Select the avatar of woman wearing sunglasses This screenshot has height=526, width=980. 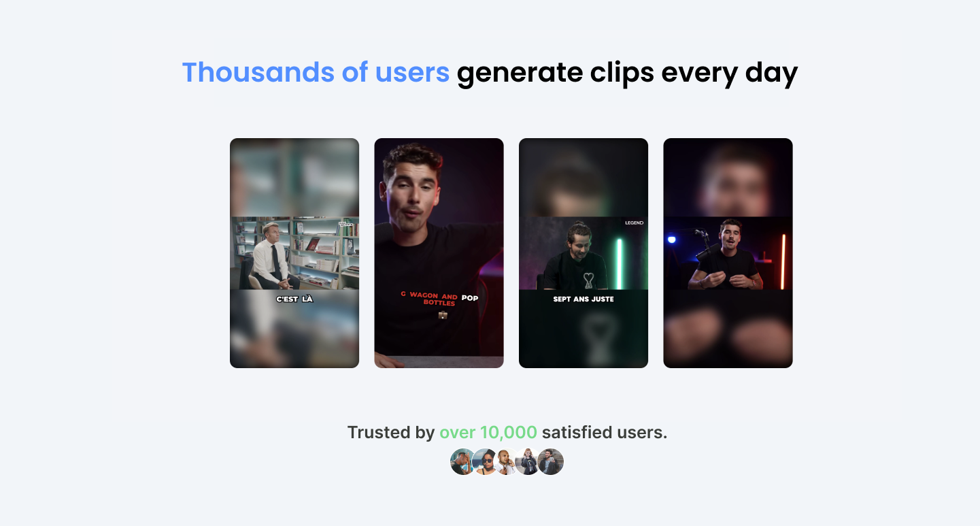click(x=485, y=462)
